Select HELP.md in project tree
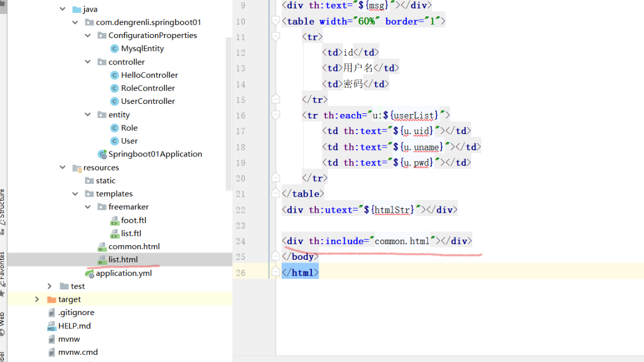The image size is (644, 362). coord(74,326)
